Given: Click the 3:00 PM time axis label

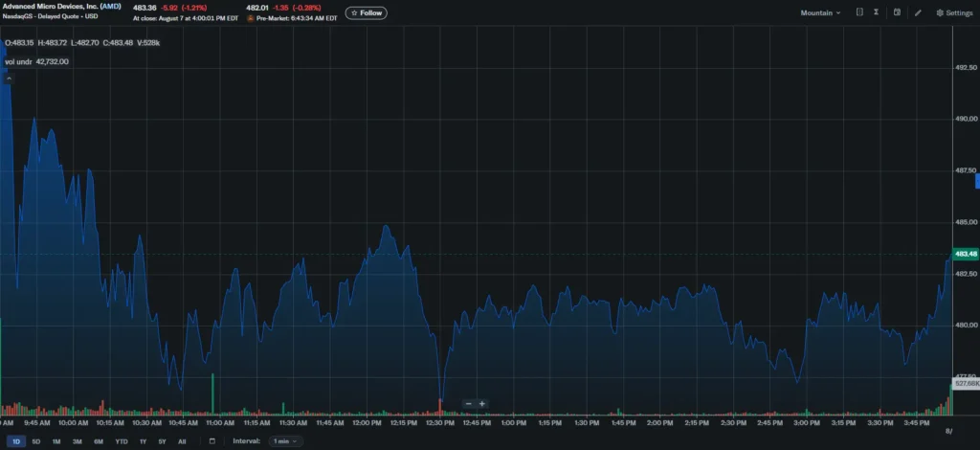Looking at the screenshot, I should (x=807, y=423).
